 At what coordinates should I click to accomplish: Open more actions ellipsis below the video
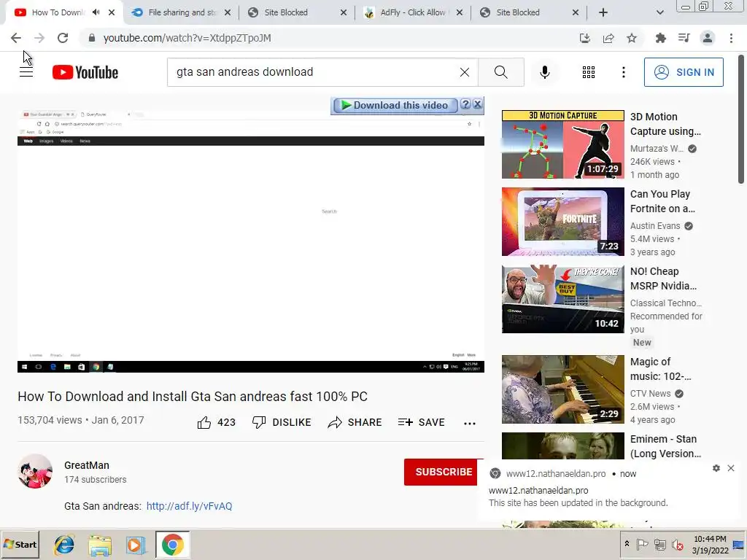click(x=470, y=424)
